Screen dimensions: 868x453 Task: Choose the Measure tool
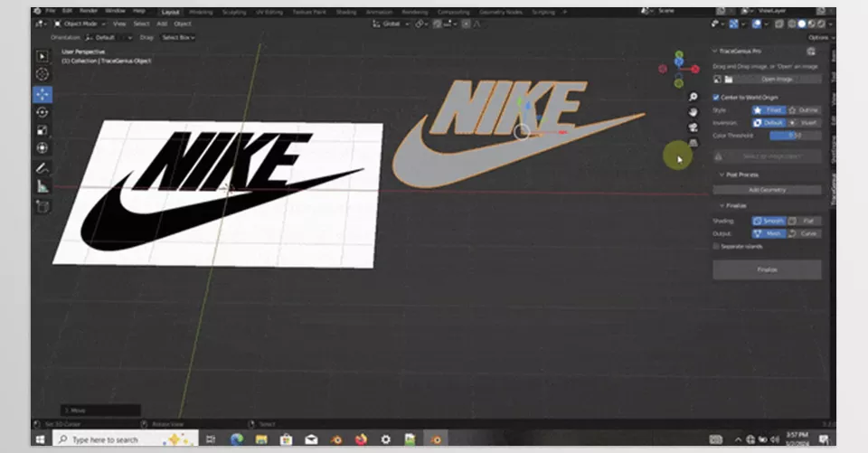click(x=42, y=186)
